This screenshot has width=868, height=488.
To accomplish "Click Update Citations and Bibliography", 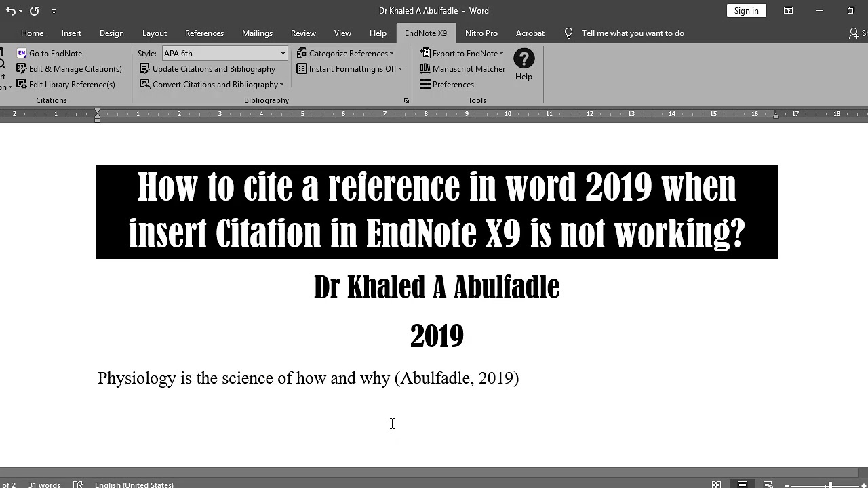I will click(x=208, y=68).
